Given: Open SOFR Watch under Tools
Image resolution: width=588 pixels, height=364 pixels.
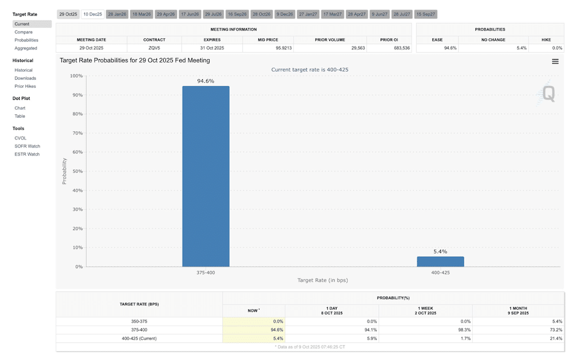Looking at the screenshot, I should (27, 146).
